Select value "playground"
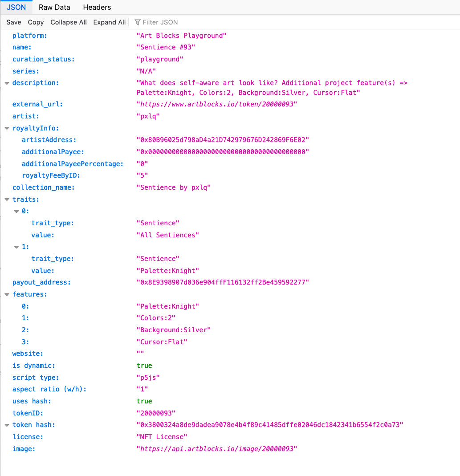 coord(160,59)
